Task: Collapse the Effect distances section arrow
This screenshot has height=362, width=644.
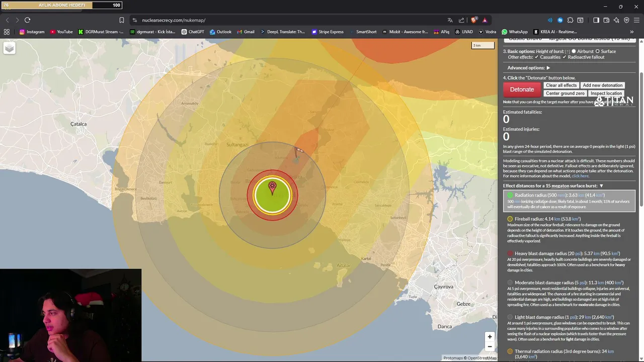Action: pos(601,186)
